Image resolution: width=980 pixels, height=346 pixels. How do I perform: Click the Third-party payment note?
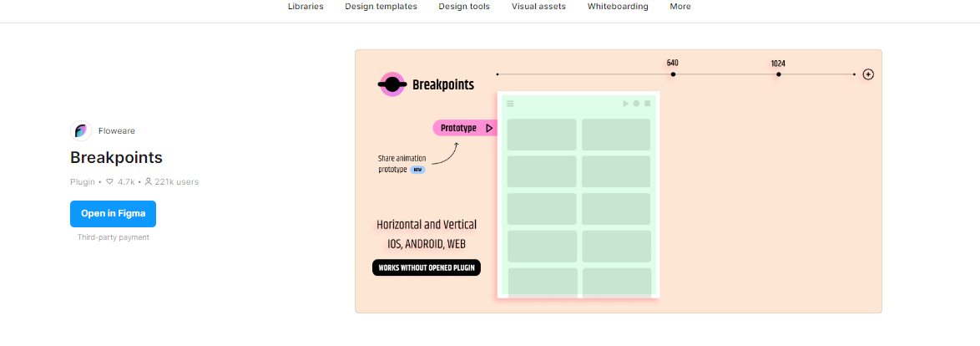(114, 237)
